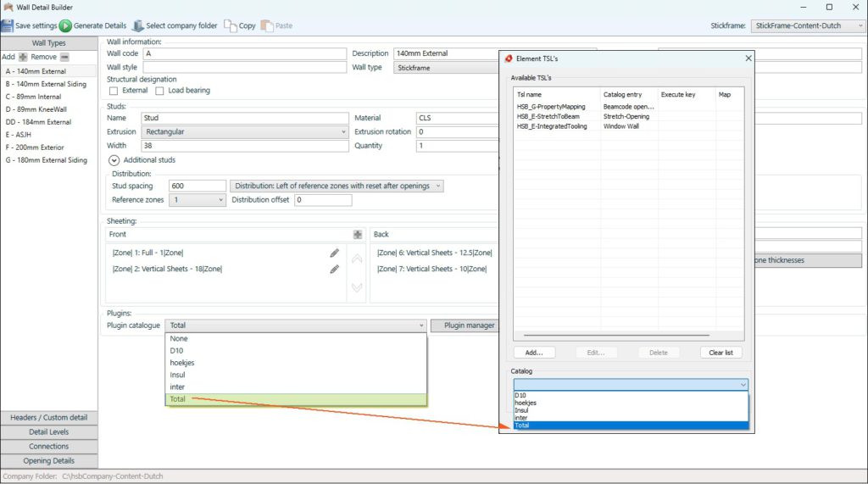Open the Headers / Custom detail section

click(48, 418)
